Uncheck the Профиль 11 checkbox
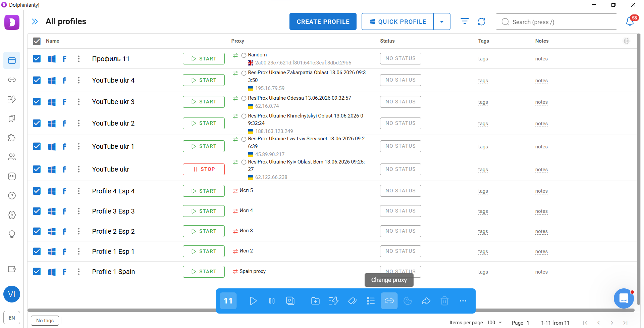 point(37,59)
